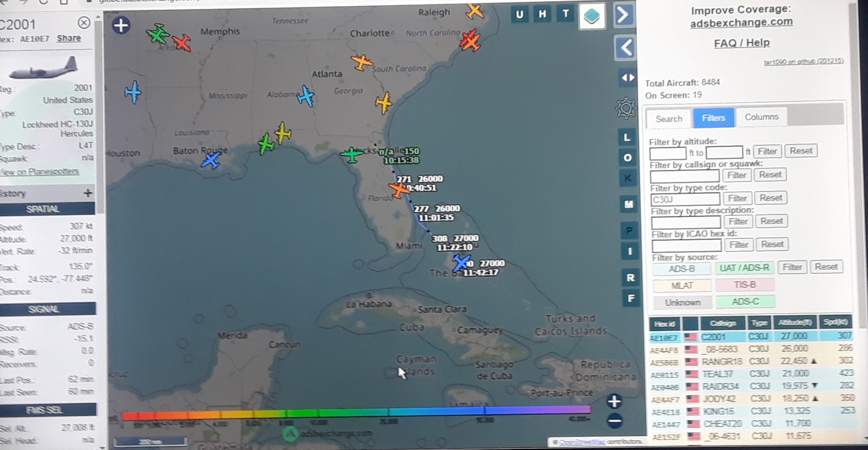The height and width of the screenshot is (450, 868).
Task: Reset the callsign or squawk filter
Action: click(770, 175)
